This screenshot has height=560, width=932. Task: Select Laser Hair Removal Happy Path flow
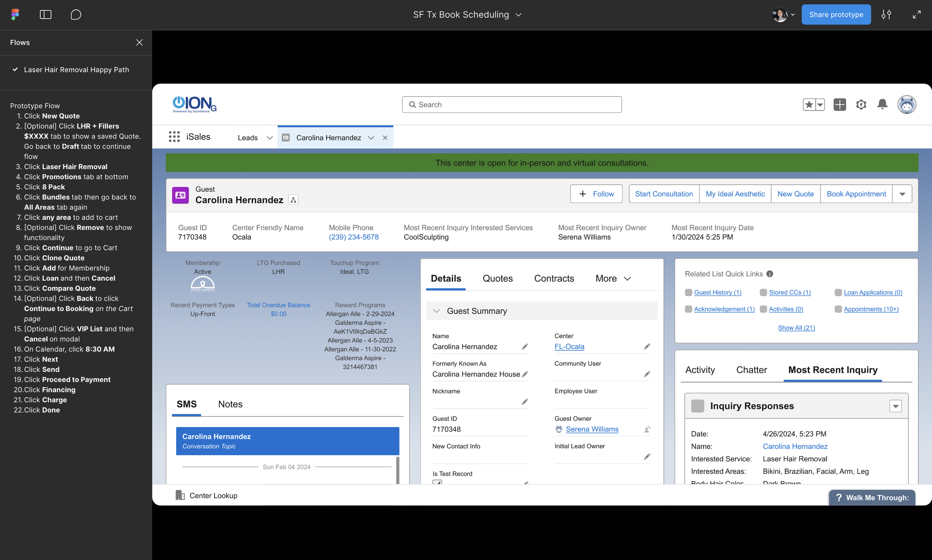tap(76, 70)
